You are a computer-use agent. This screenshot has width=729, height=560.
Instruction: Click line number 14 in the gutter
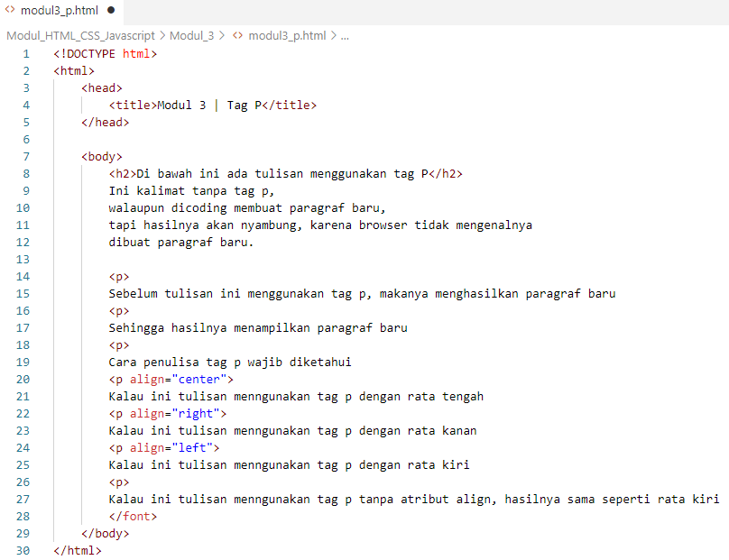(x=23, y=276)
